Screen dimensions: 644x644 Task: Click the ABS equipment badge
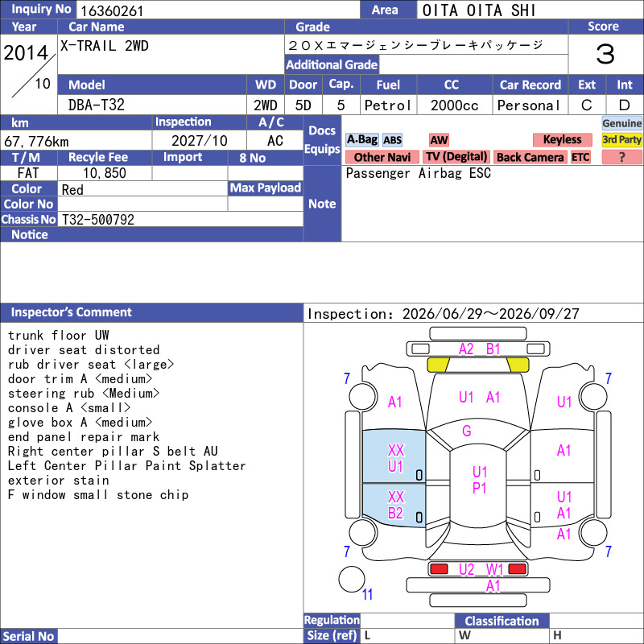click(x=392, y=140)
